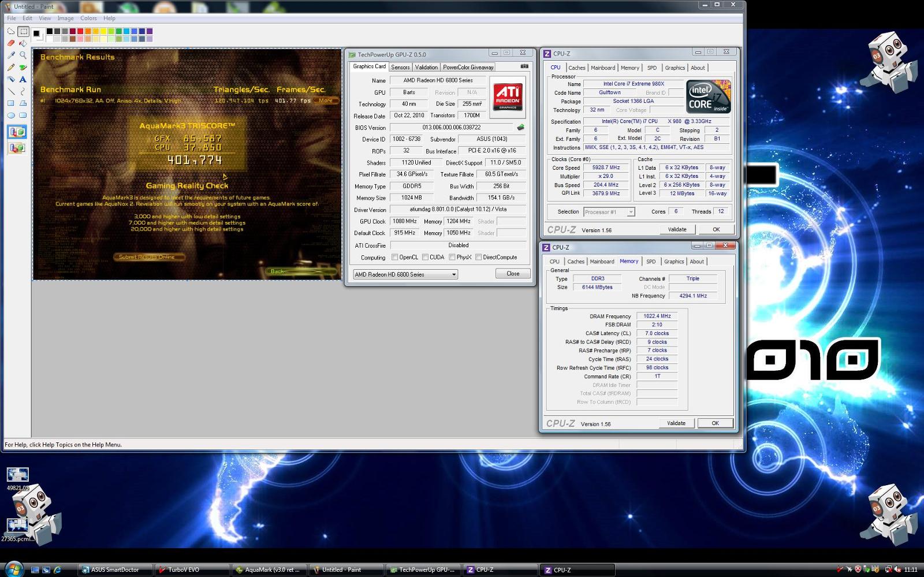
Task: Click the ATI Radeon logo in GPU-Z
Action: [x=508, y=96]
